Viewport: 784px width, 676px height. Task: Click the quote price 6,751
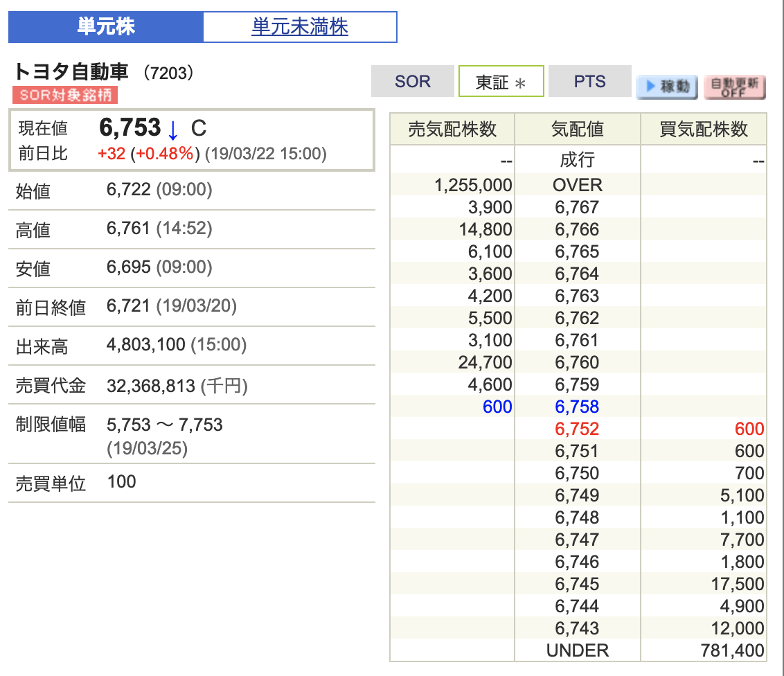(x=577, y=451)
